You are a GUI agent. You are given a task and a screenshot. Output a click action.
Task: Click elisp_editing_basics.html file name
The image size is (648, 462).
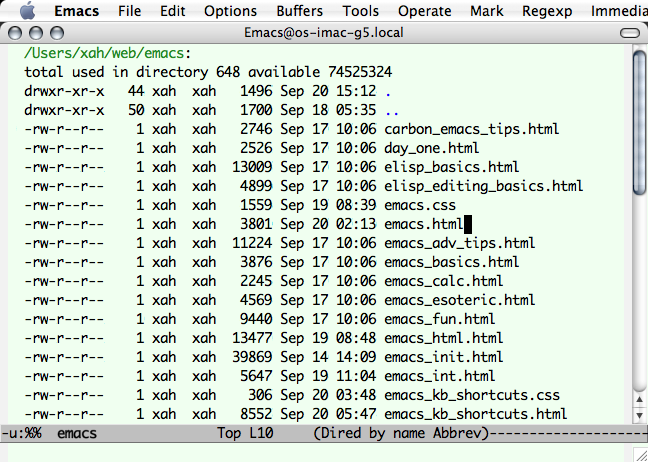[x=484, y=186]
